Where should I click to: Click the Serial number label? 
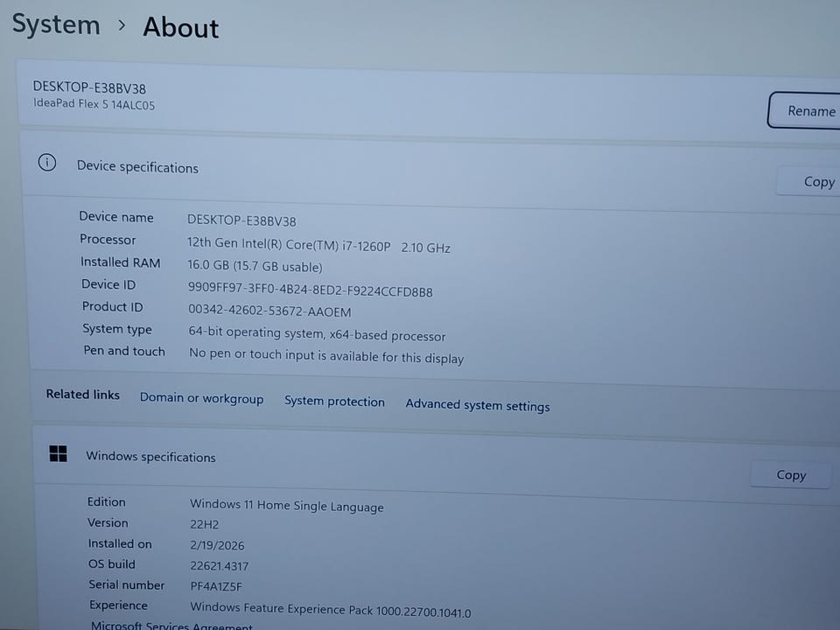pyautogui.click(x=126, y=584)
